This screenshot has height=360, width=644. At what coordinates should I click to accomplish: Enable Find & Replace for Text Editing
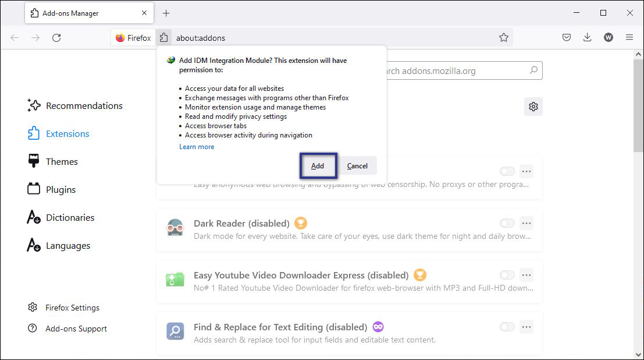pos(507,326)
